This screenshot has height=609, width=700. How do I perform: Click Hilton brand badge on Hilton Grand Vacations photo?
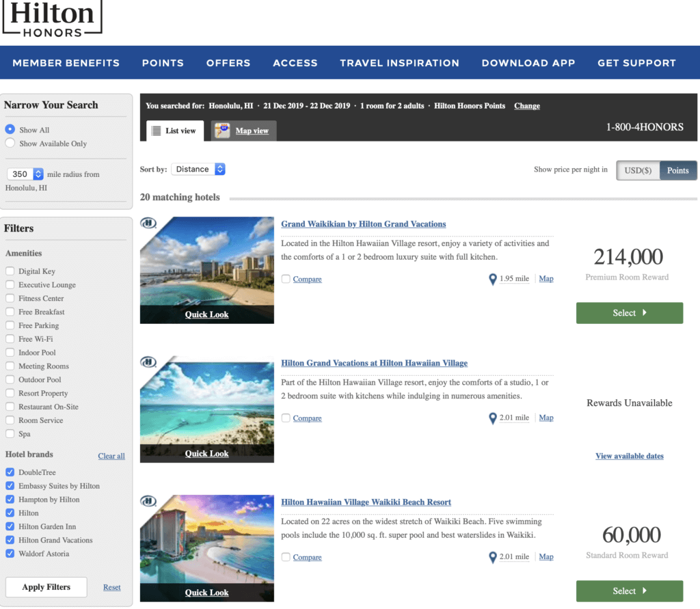(x=148, y=362)
